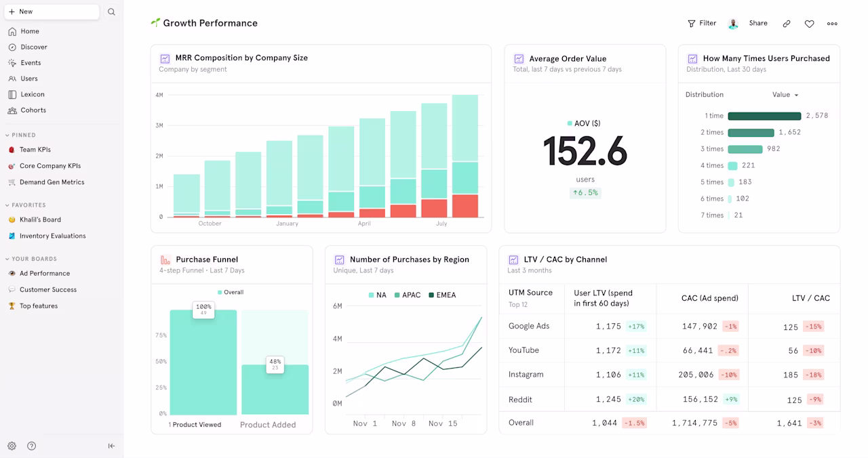Click the 152.6 AOV value
This screenshot has height=458, width=868.
point(585,150)
